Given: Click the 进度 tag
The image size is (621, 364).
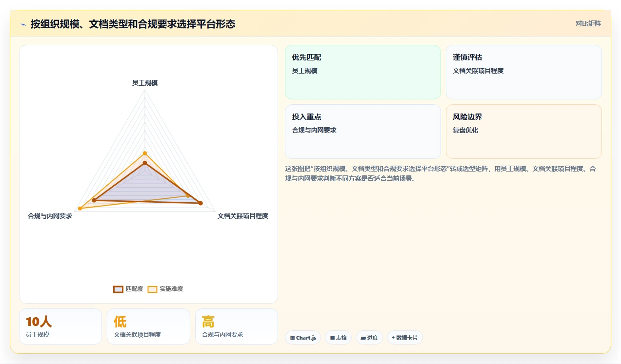Looking at the screenshot, I should coord(369,338).
